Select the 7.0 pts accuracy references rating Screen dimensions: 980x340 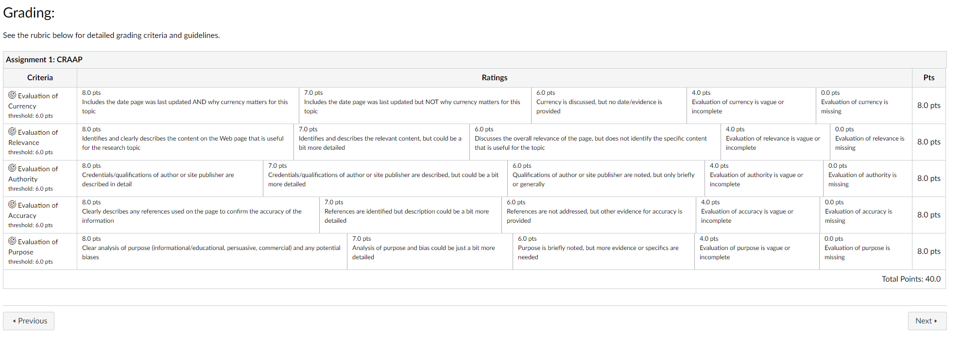[x=411, y=215]
